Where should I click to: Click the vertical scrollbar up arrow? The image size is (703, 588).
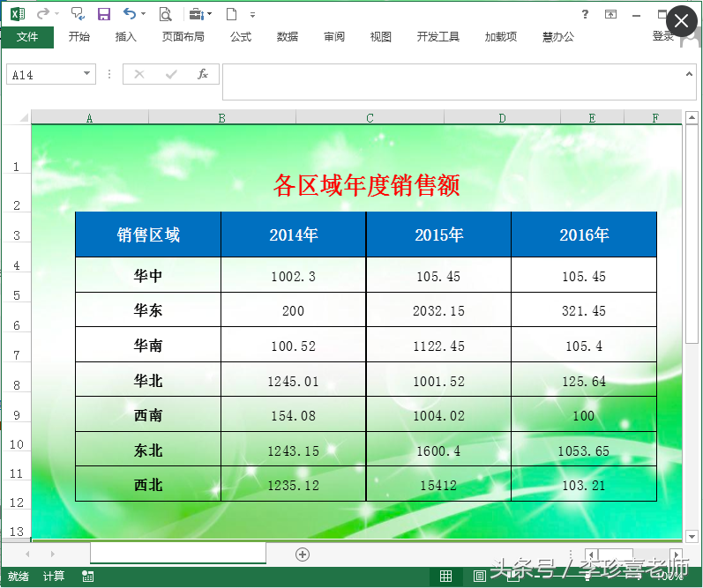(x=692, y=118)
